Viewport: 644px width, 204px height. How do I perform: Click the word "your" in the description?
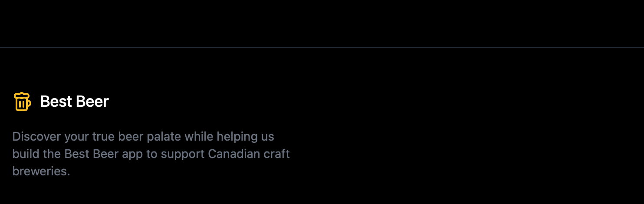coord(76,137)
